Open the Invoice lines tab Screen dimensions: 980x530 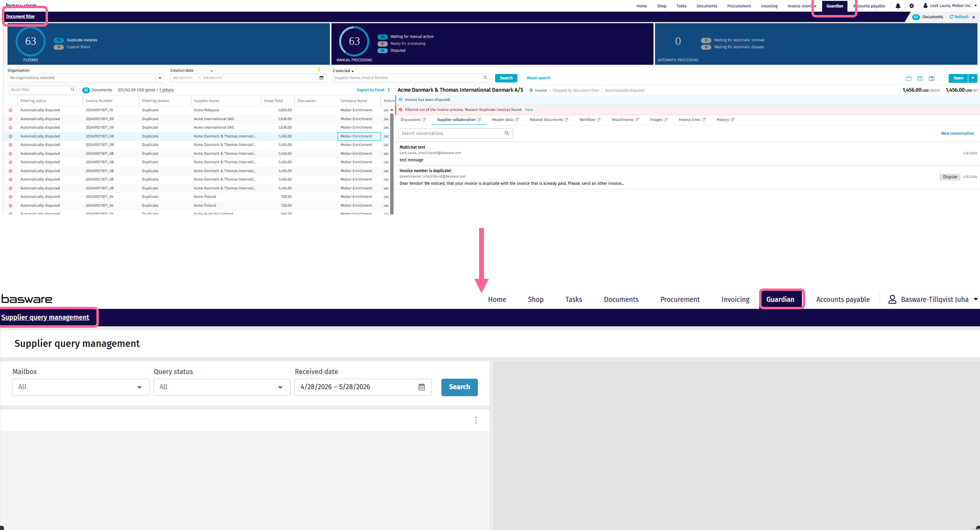689,120
